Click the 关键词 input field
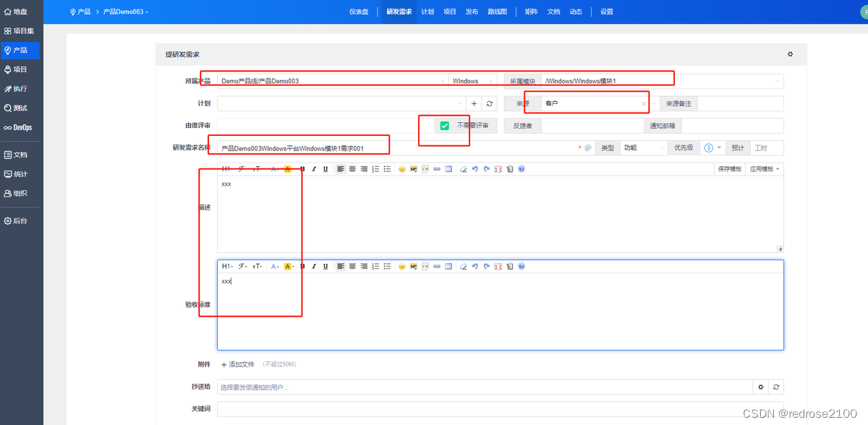 tap(501, 409)
